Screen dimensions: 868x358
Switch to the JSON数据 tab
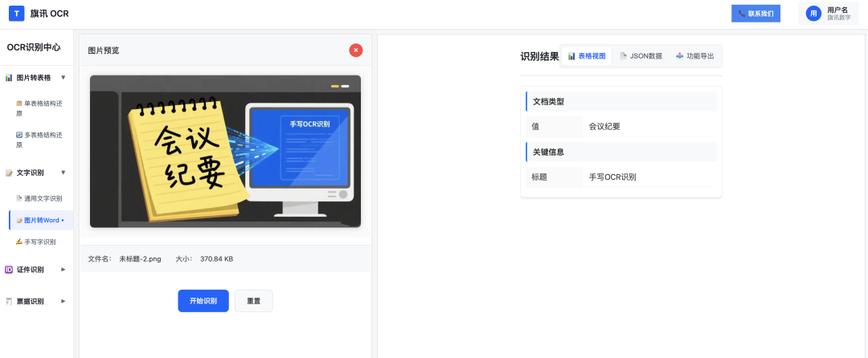tap(641, 56)
